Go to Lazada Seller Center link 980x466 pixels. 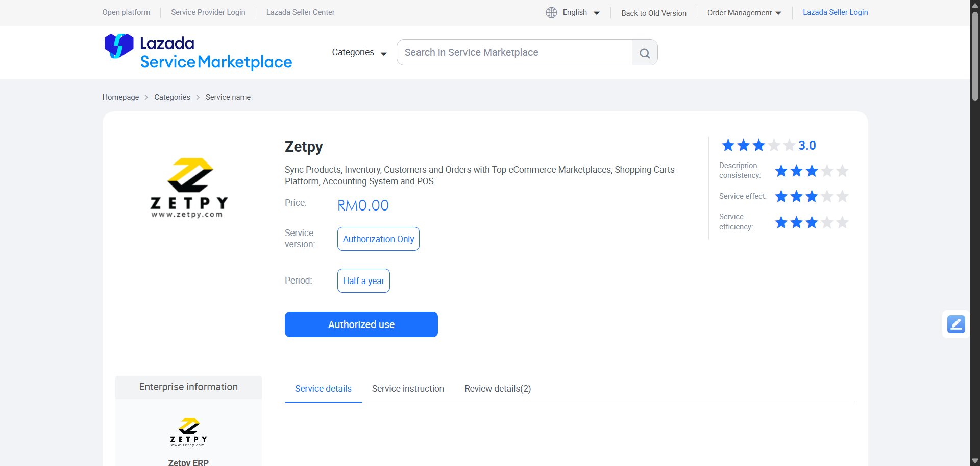[301, 12]
